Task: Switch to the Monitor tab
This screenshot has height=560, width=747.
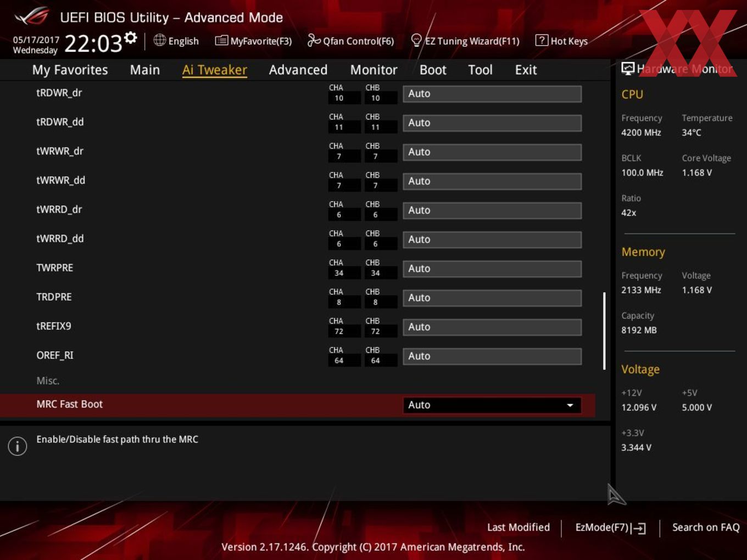Action: pyautogui.click(x=374, y=70)
